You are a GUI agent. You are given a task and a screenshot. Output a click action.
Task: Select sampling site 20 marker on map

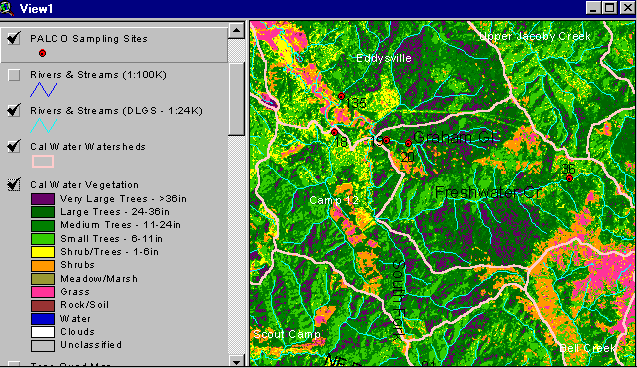click(408, 143)
